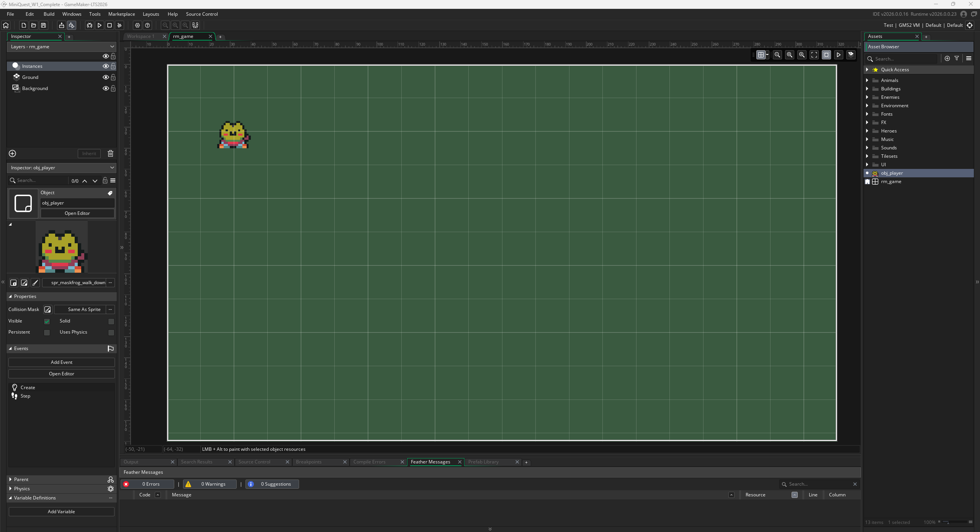Clean the build cache with broom icon
Viewport: 980px width, 532px height.
point(119,25)
